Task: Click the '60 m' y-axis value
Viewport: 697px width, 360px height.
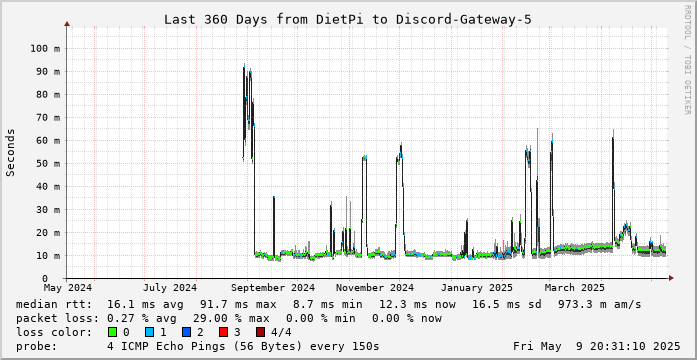Action: pos(48,140)
